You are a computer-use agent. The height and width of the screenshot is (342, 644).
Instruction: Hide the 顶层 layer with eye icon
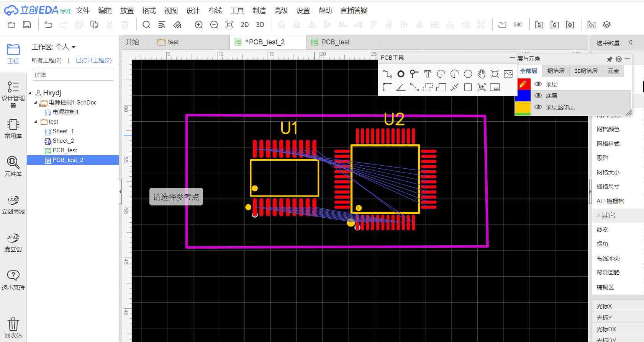click(538, 84)
